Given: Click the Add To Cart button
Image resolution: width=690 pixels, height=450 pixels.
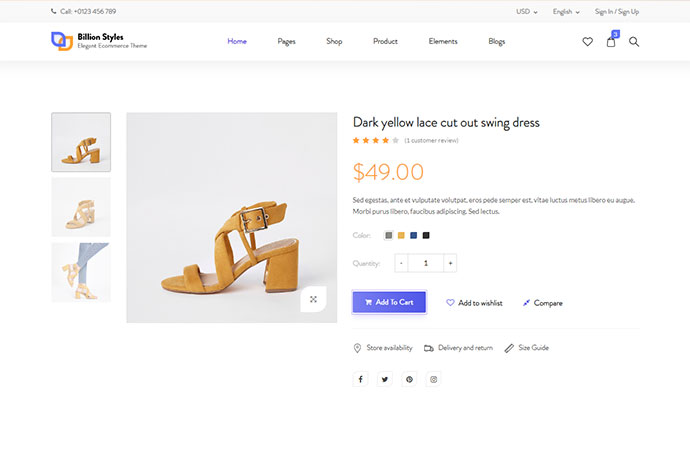Looking at the screenshot, I should pos(389,302).
